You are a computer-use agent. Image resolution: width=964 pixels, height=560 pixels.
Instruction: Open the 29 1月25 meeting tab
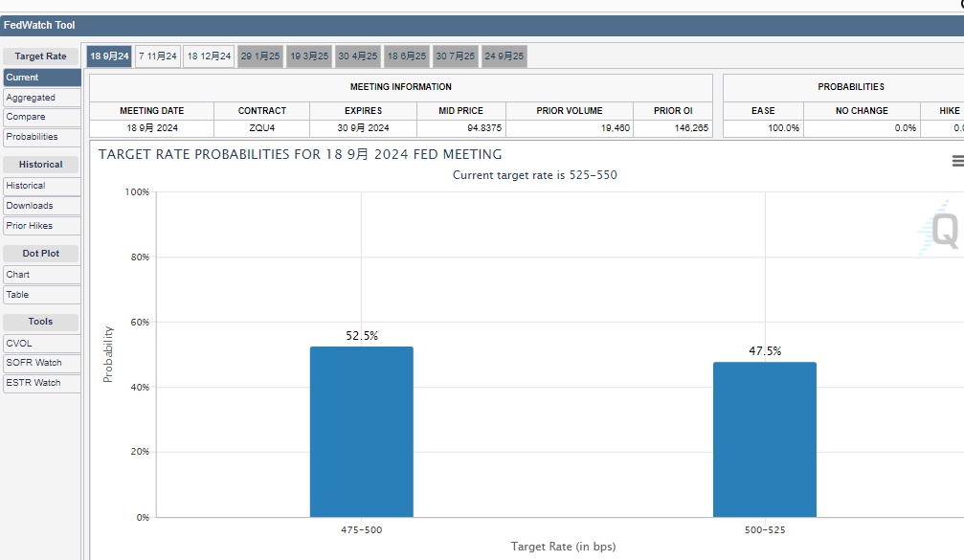(x=259, y=56)
